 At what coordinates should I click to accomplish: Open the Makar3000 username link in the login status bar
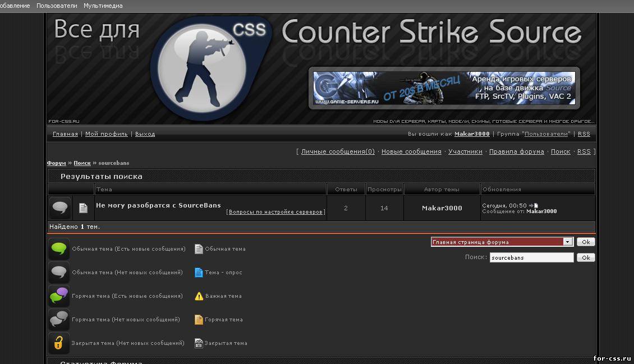472,133
